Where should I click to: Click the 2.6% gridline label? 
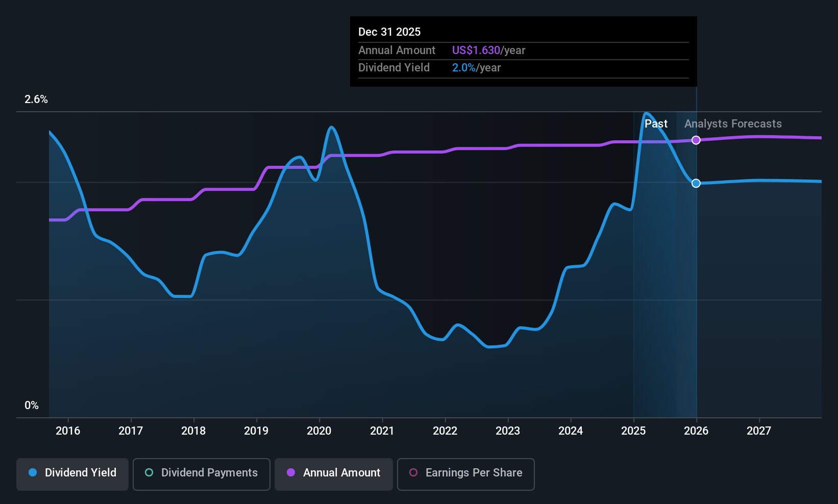36,99
